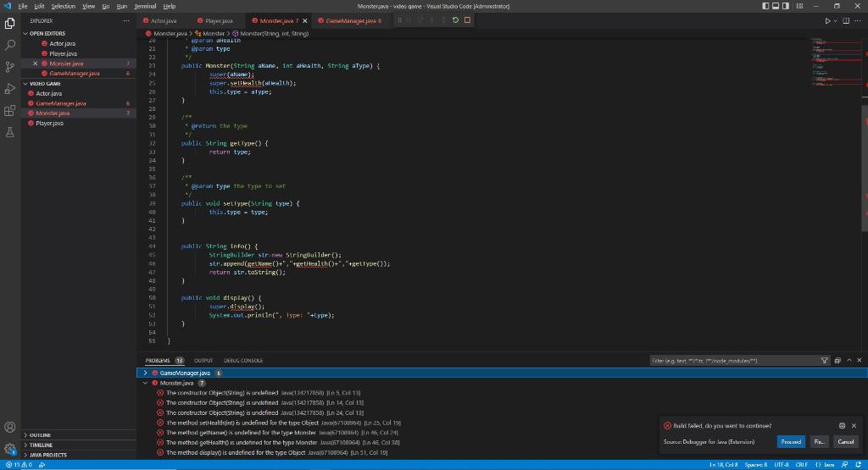Restart the debug session
The height and width of the screenshot is (470, 868).
pos(455,19)
